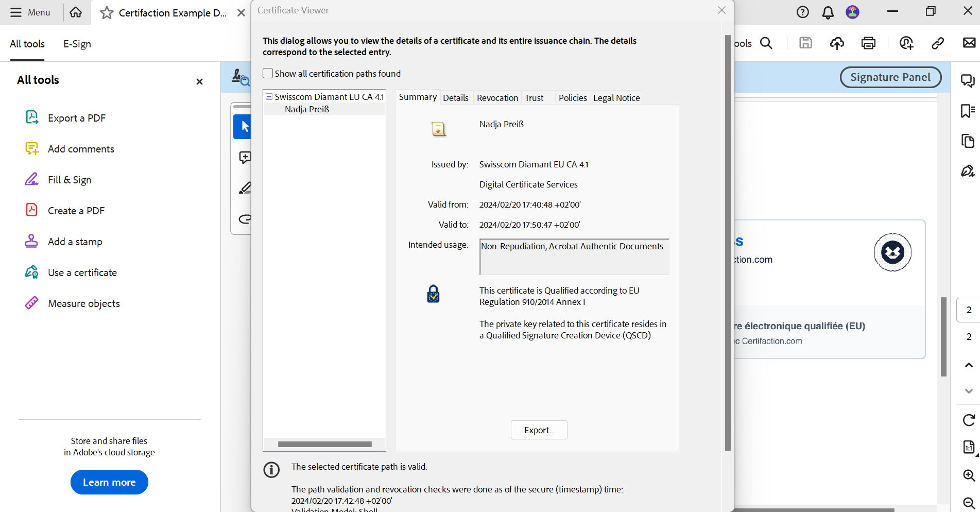Close the All tools panel

coord(199,81)
